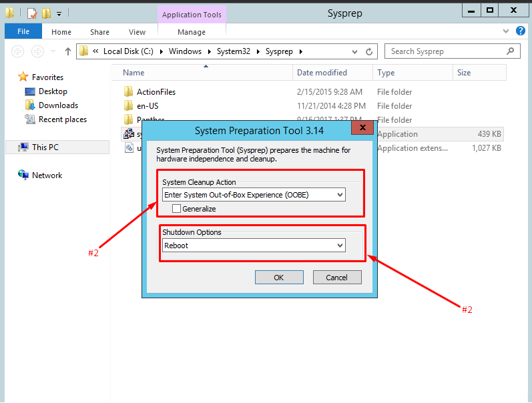Switch to the Share ribbon tab
532x403 pixels.
click(99, 32)
